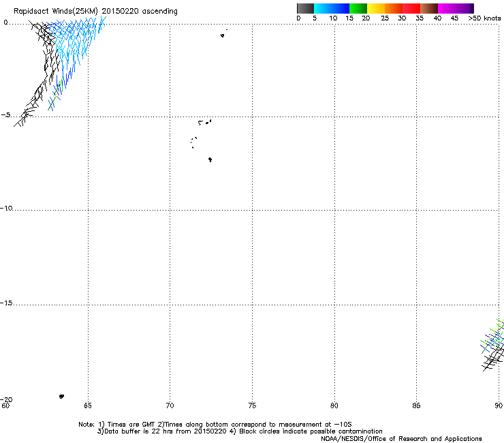Click the red 30-35 knots legend color
504x443 pixels.
411,8
